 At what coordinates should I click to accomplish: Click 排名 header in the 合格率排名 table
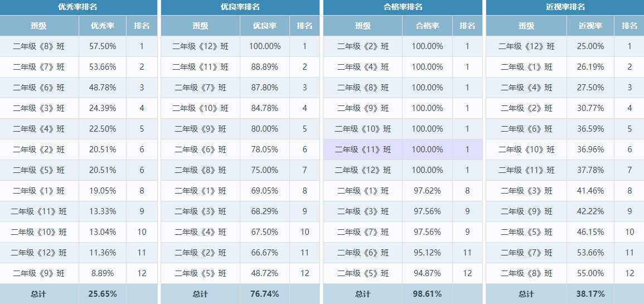pos(467,26)
